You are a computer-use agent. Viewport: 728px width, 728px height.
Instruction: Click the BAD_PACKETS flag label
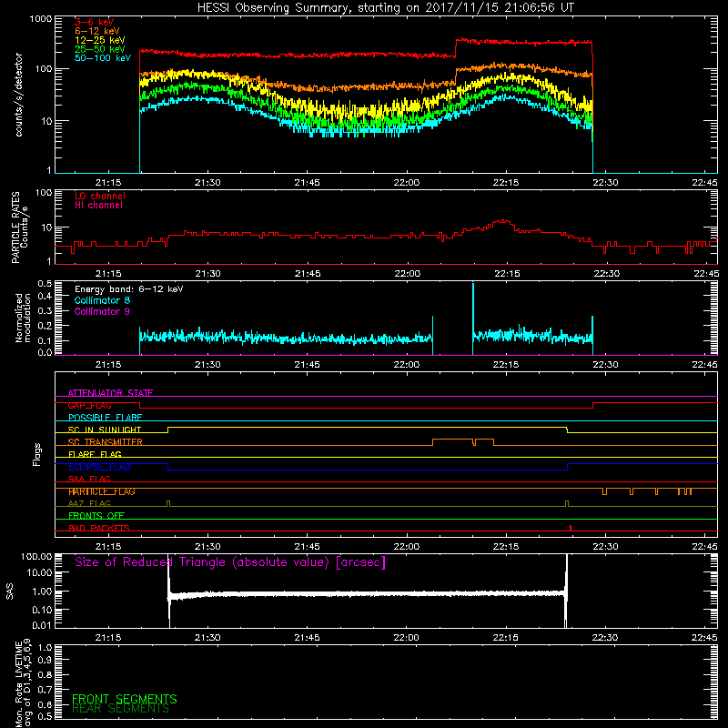99,528
